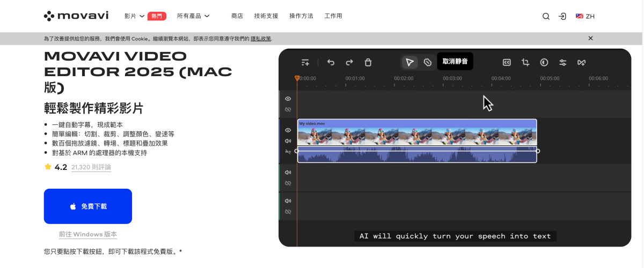Click the My video.mov clip name label
This screenshot has height=268, width=644.
click(x=312, y=123)
